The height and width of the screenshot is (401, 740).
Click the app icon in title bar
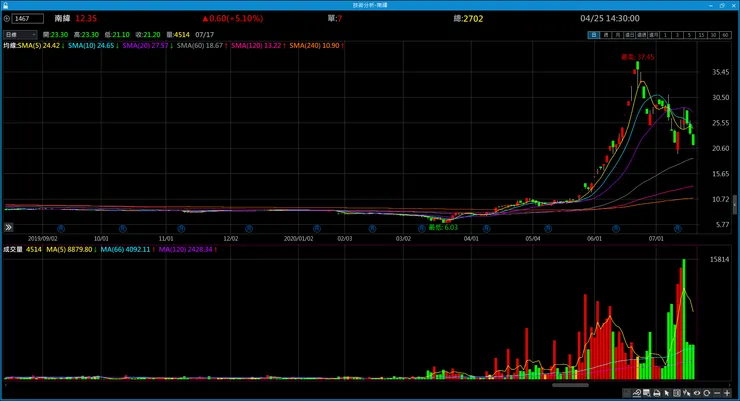click(x=5, y=5)
